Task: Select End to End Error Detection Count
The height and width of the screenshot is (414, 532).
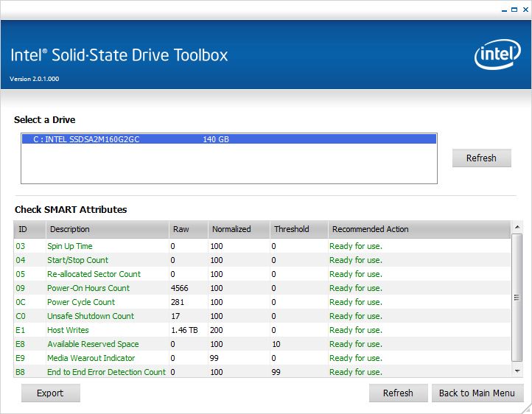Action: coord(262,372)
